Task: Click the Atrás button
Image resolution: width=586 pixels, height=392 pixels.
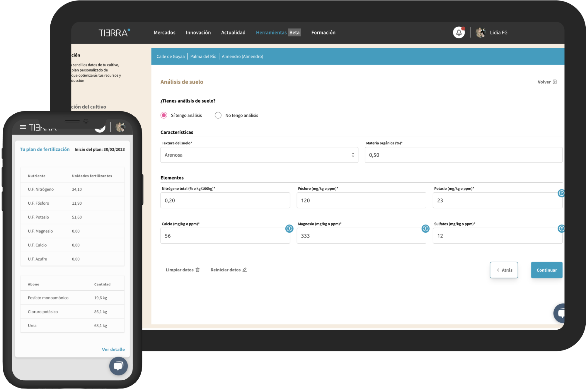Action: pyautogui.click(x=504, y=270)
